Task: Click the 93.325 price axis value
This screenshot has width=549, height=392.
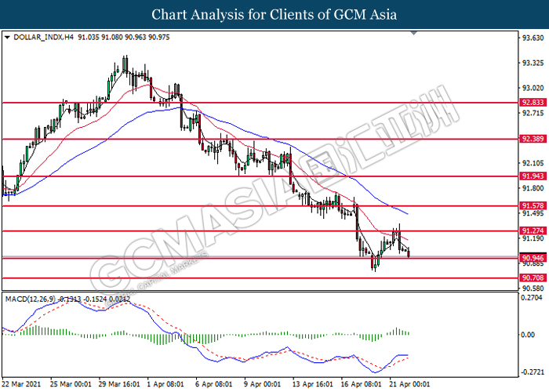Action: tap(533, 63)
